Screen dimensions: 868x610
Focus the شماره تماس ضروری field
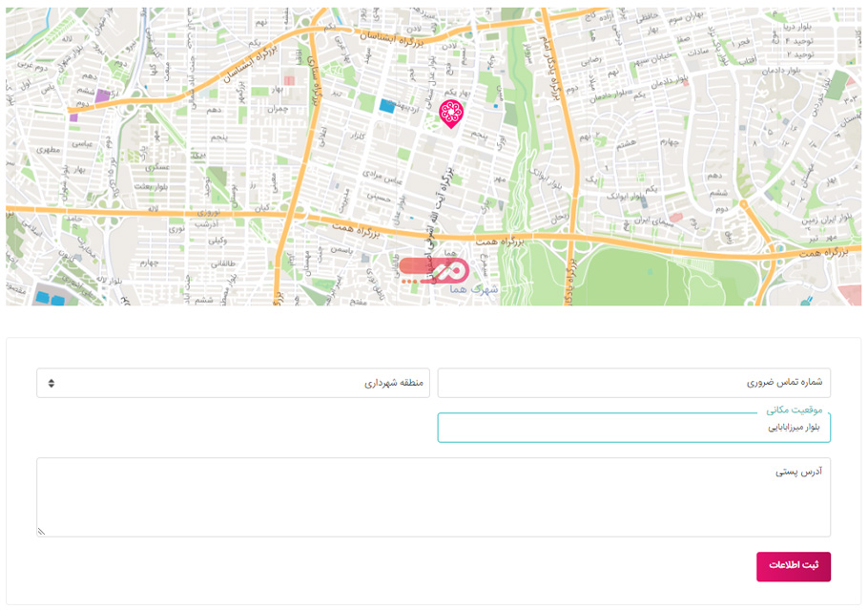pyautogui.click(x=633, y=383)
